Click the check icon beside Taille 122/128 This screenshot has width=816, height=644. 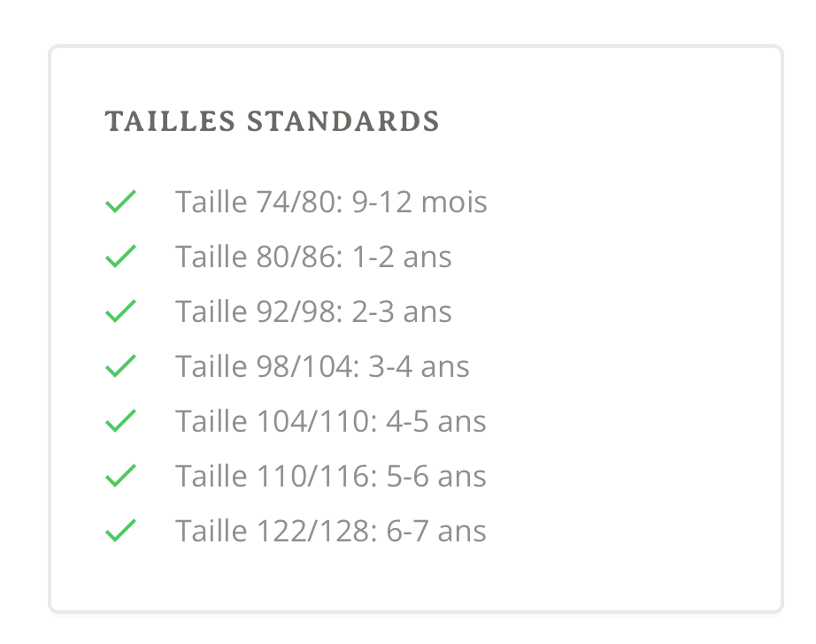point(119,531)
